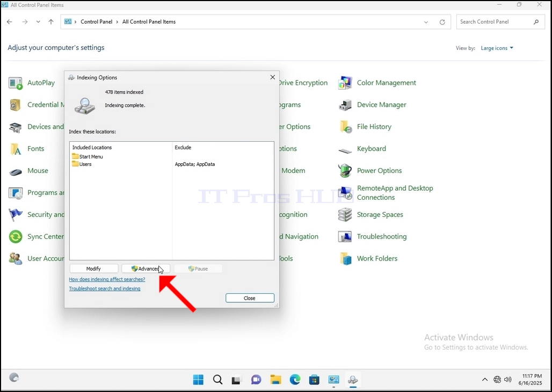Open Power Options icon
The height and width of the screenshot is (392, 552).
[x=345, y=171]
